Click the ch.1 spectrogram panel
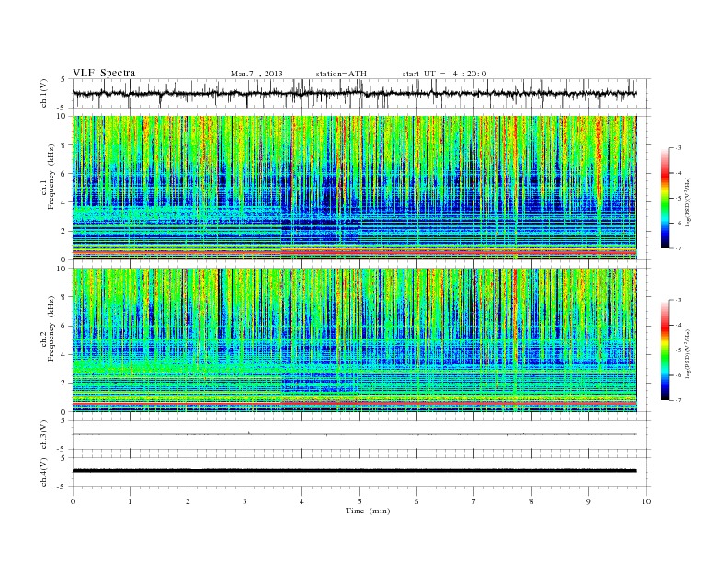This screenshot has height=563, width=728. (354, 188)
